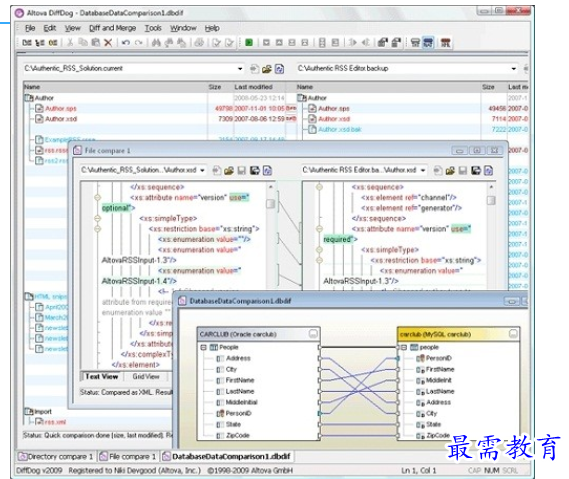The image size is (569, 479).
Task: Open the Edit menu
Action: pyautogui.click(x=50, y=28)
